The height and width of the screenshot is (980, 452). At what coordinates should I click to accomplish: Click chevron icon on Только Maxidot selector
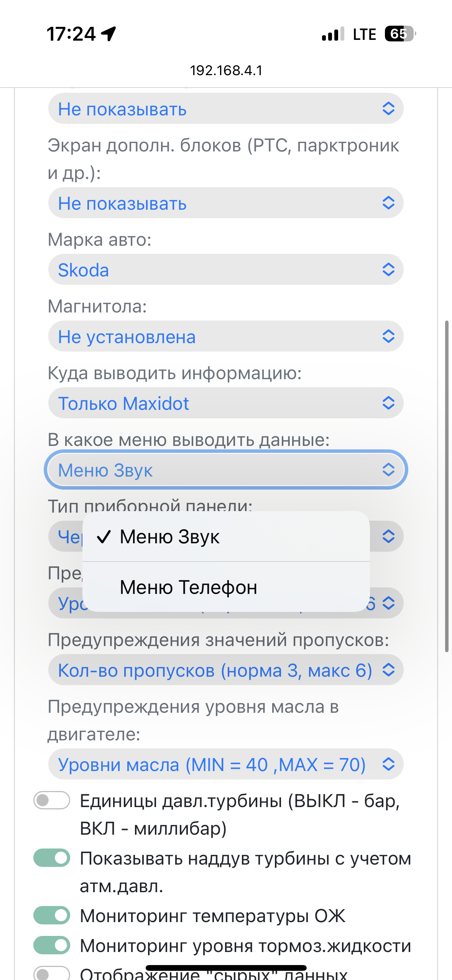click(x=388, y=403)
